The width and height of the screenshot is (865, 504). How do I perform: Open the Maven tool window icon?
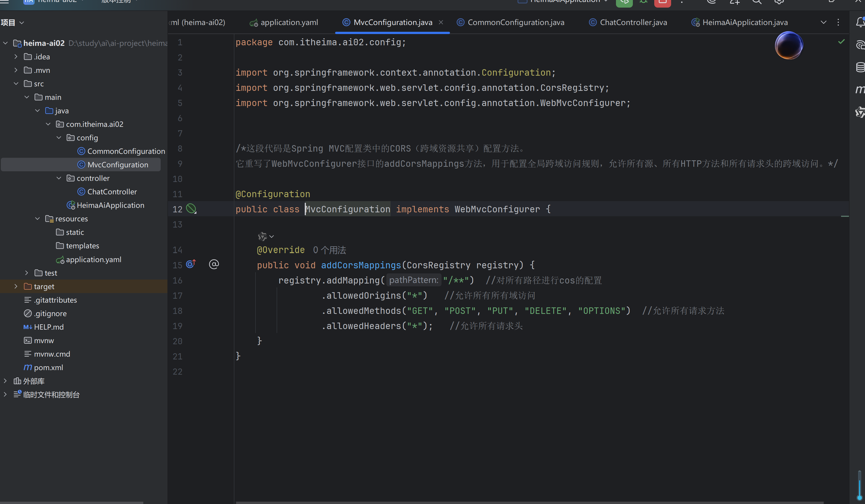point(860,89)
